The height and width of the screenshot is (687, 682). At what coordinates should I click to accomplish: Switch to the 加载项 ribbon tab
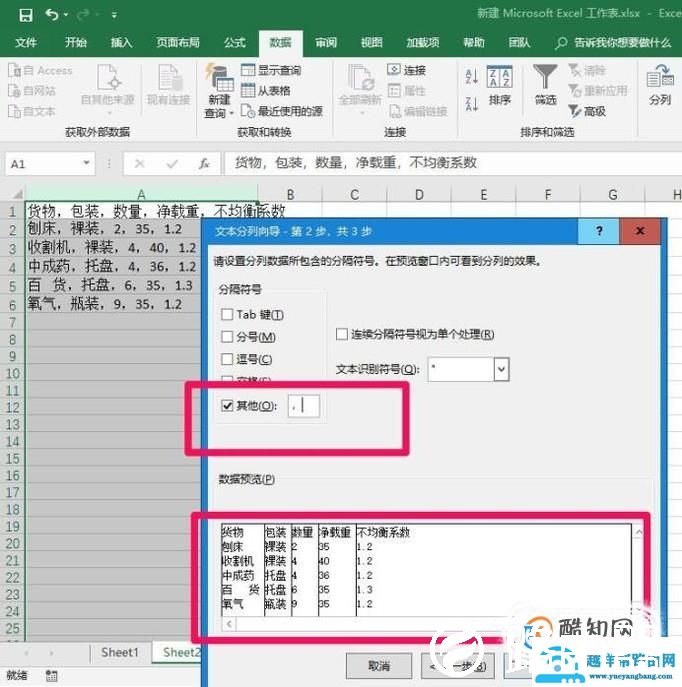coord(423,42)
